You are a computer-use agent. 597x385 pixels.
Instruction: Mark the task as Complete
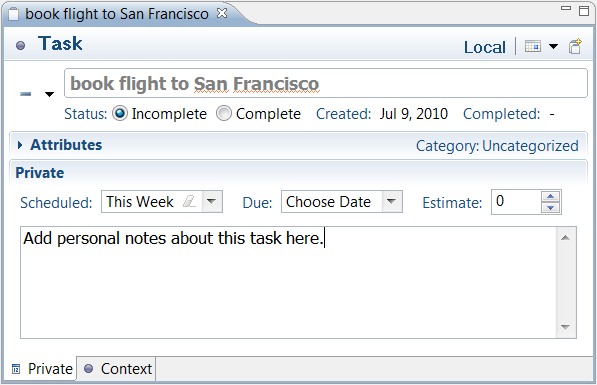click(x=224, y=113)
